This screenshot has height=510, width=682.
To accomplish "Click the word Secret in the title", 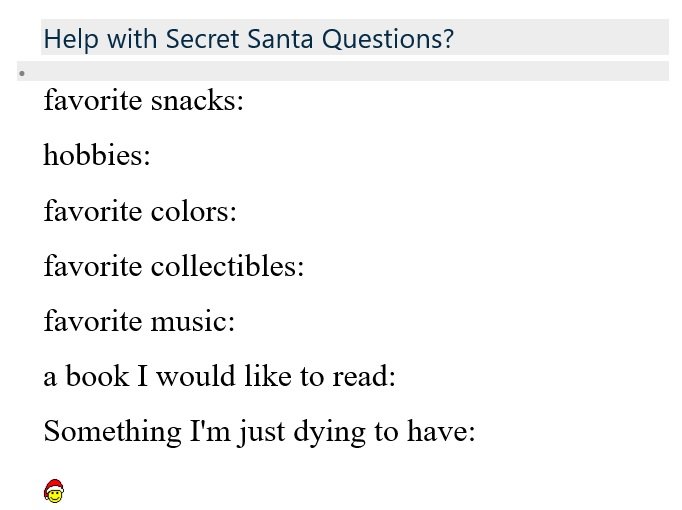I will (x=202, y=39).
